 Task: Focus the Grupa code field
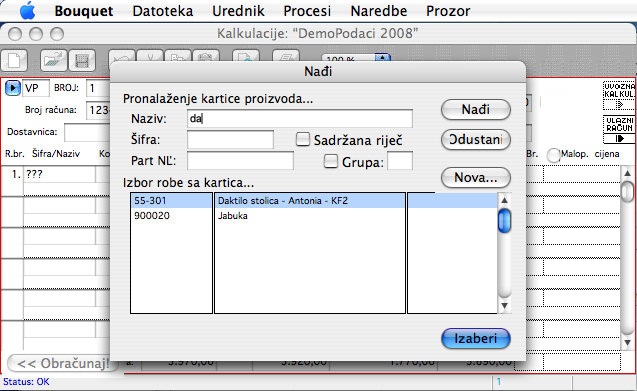(400, 161)
